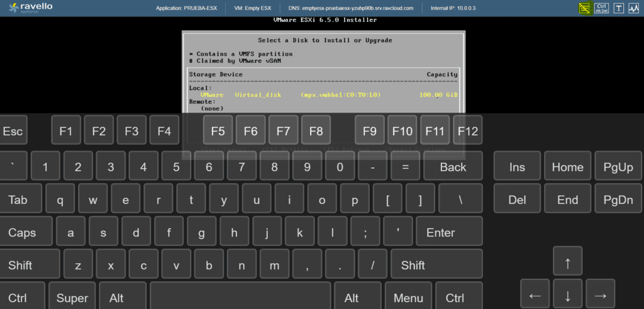Screen dimensions: 644x309
Task: Tap the left arrow key
Action: tap(535, 294)
